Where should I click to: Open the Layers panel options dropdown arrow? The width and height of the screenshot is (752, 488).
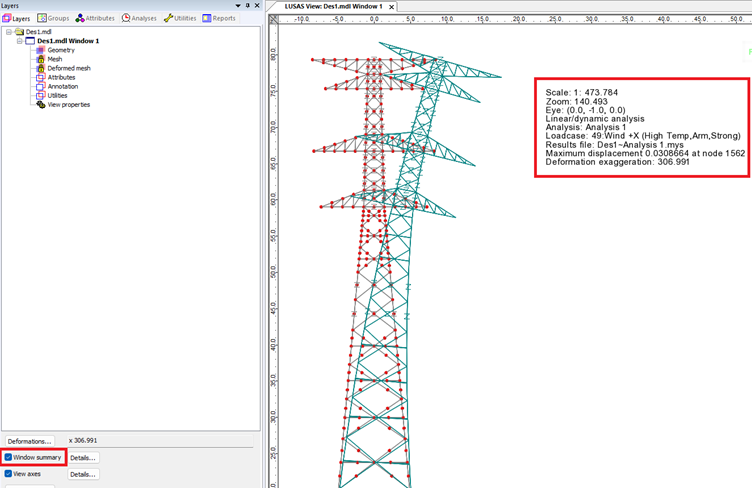point(238,6)
